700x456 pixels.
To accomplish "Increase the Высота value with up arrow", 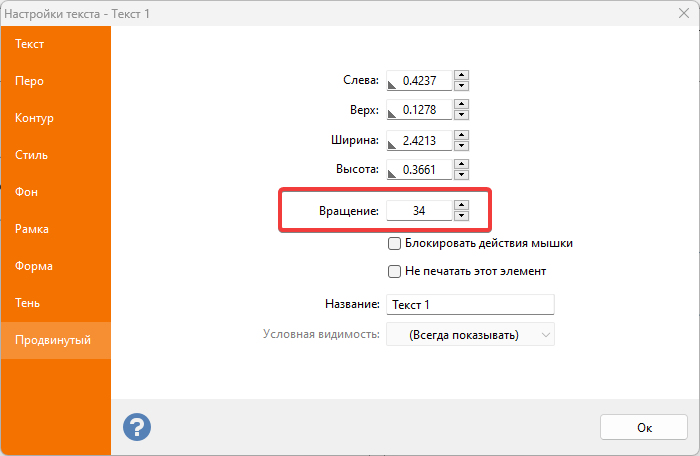I will (461, 165).
